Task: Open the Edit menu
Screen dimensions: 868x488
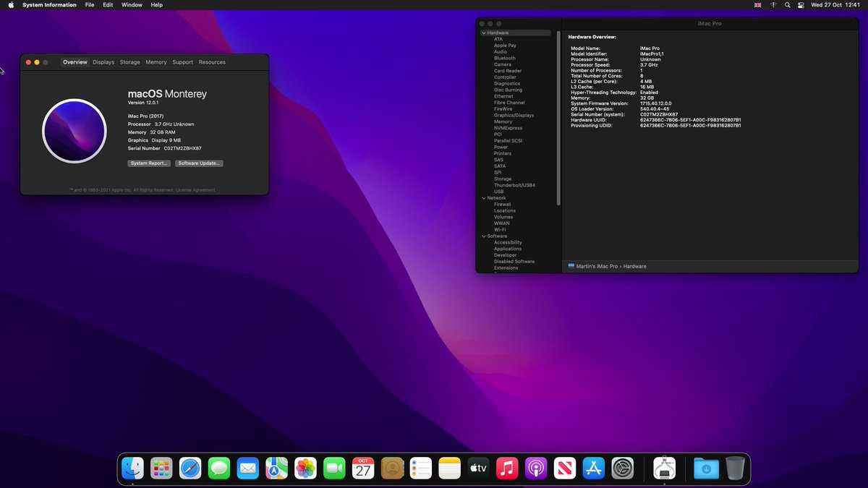Action: coord(108,5)
